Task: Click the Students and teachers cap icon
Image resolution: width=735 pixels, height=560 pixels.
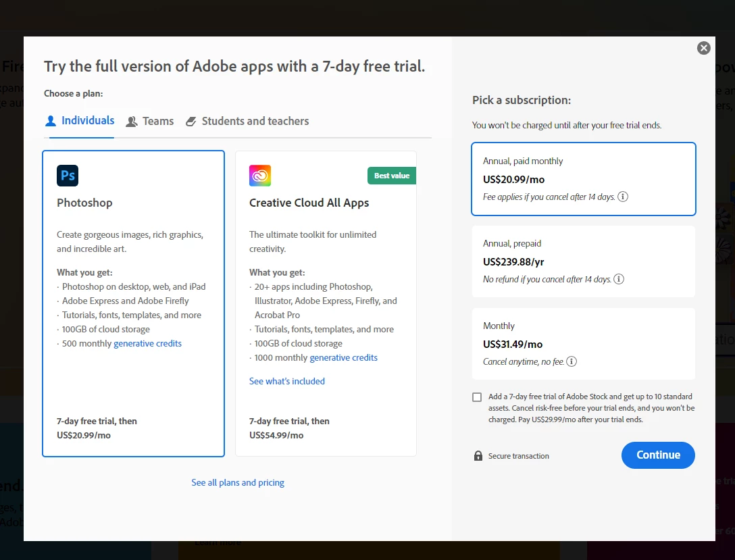Action: click(191, 122)
